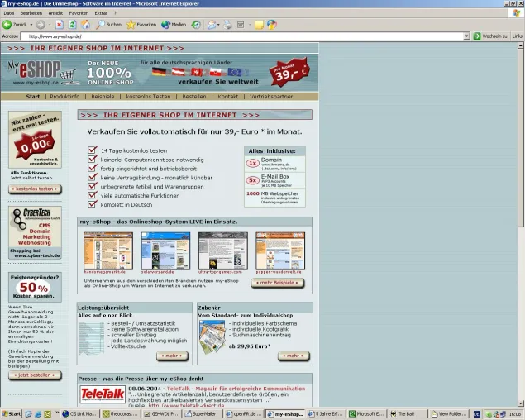525x420 pixels.
Task: Click the My eSHOP logo in the banner
Action: pos(42,73)
